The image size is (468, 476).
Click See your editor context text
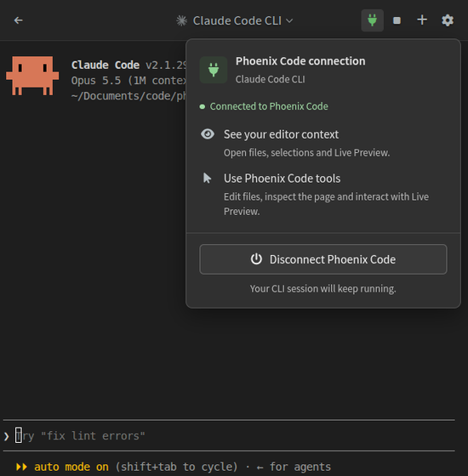pyautogui.click(x=281, y=134)
